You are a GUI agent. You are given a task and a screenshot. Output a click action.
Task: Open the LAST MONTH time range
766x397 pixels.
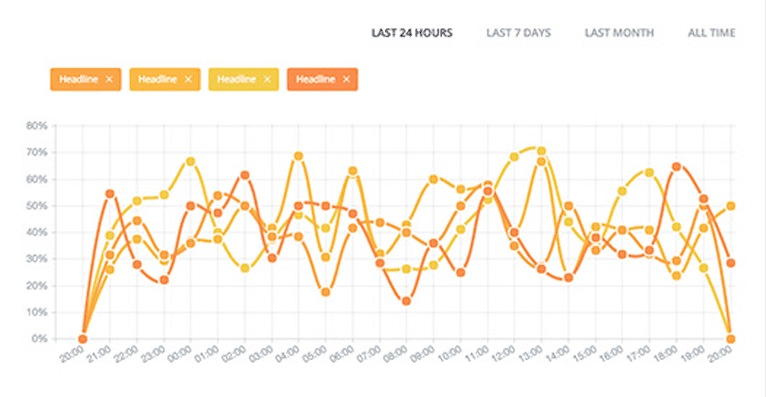619,33
